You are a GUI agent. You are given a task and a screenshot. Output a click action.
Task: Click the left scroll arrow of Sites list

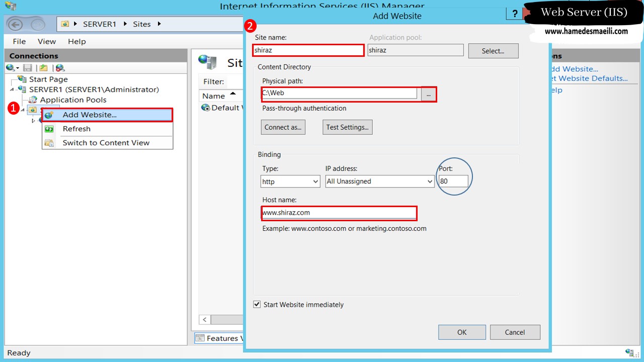(205, 320)
